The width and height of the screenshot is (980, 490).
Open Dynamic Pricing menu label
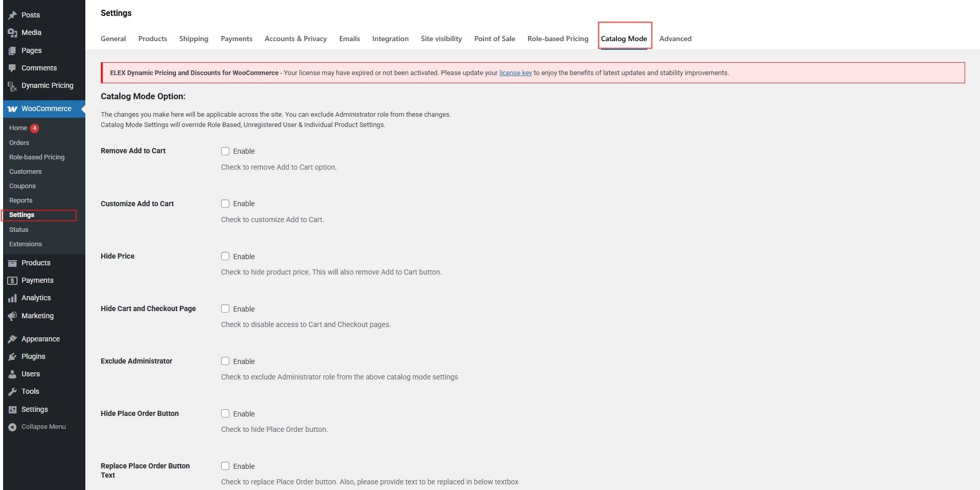47,85
